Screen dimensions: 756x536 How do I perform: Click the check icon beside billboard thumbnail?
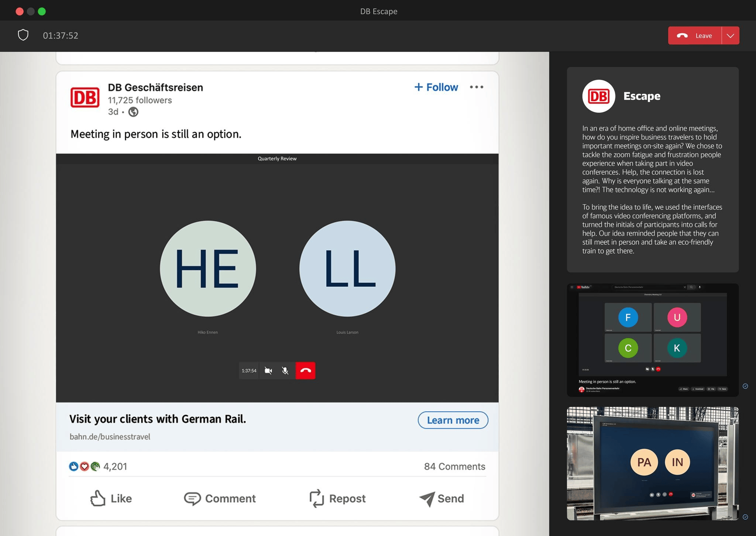click(x=745, y=517)
